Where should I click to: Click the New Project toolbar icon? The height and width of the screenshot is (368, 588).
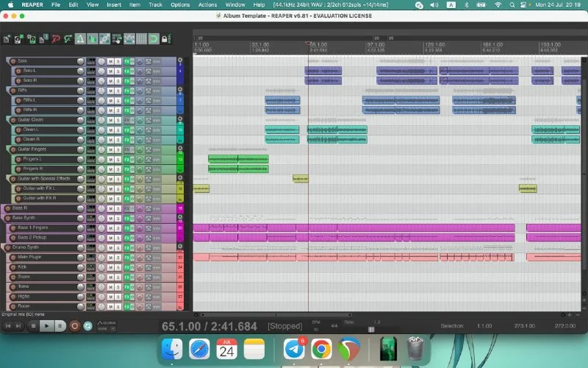(6, 38)
